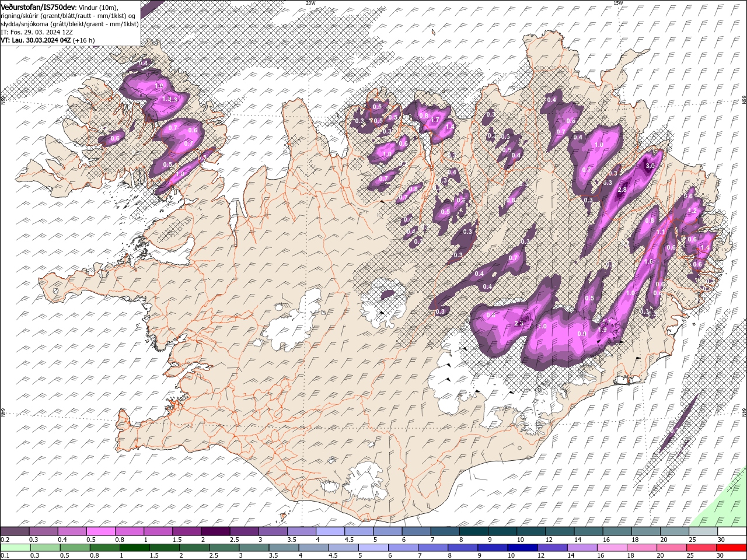
Task: Click the pale green 0.1–0.3 swatch in bottom legend
Action: pos(15,548)
